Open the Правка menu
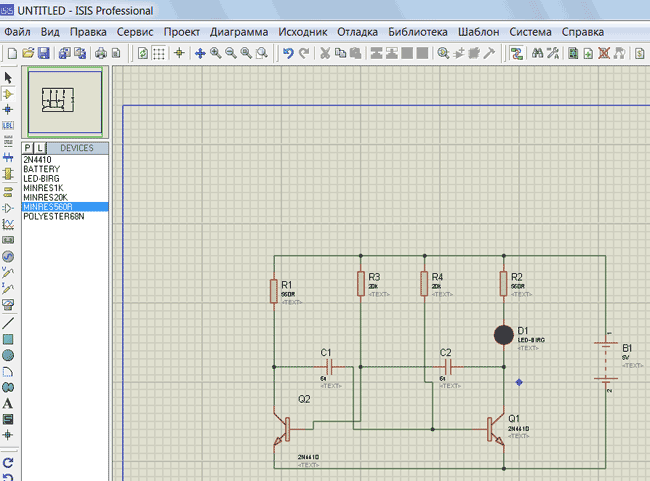This screenshot has width=650, height=481. tap(88, 32)
